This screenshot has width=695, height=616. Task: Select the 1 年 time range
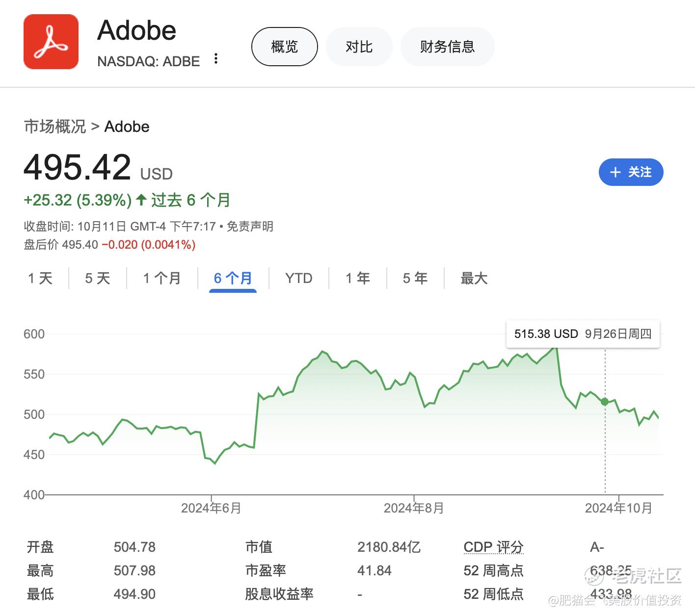click(358, 278)
